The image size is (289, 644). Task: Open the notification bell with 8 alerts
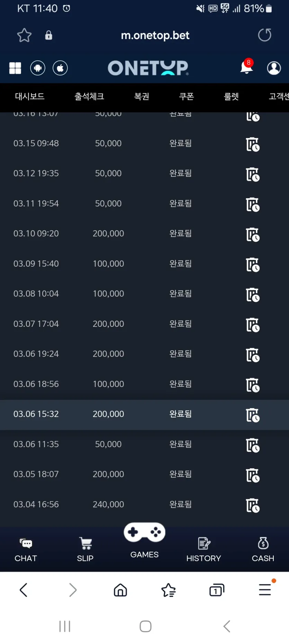click(x=247, y=66)
